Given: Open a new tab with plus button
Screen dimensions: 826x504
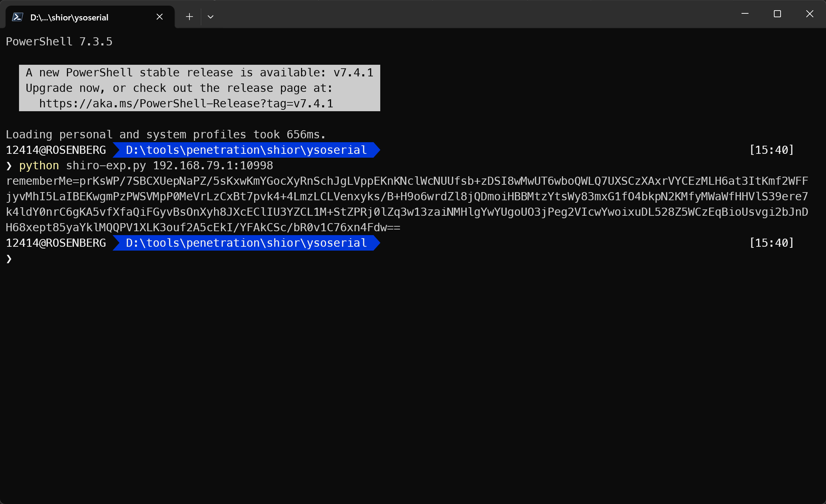Looking at the screenshot, I should coord(189,17).
